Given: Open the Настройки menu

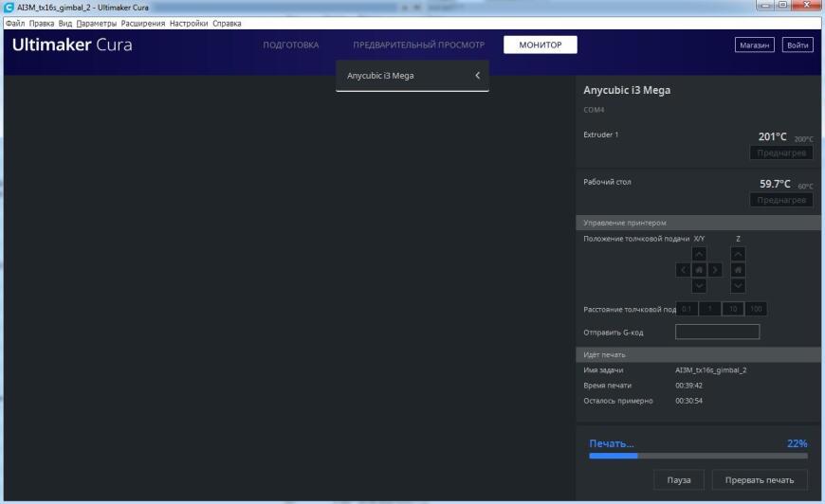Looking at the screenshot, I should point(189,23).
